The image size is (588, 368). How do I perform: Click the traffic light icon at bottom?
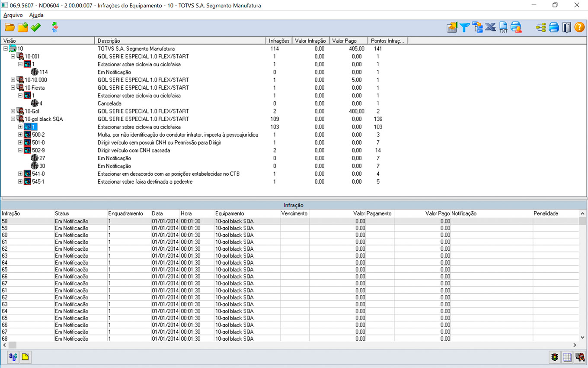554,357
